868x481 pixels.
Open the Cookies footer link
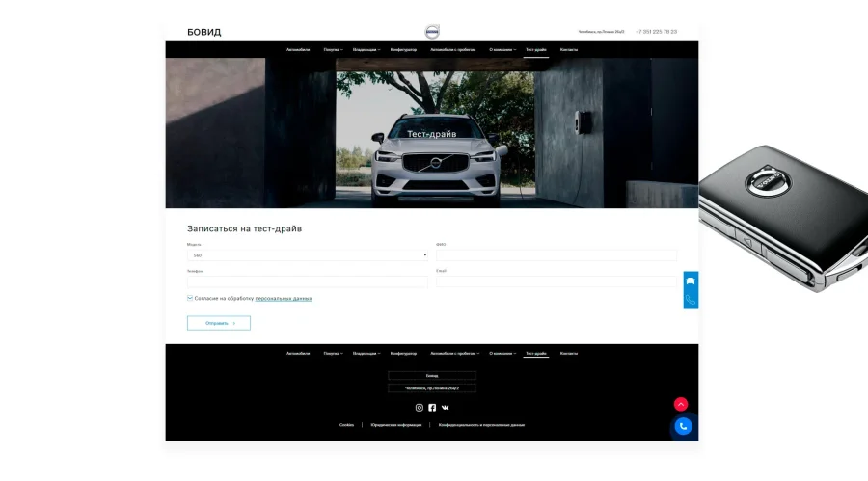coord(346,425)
